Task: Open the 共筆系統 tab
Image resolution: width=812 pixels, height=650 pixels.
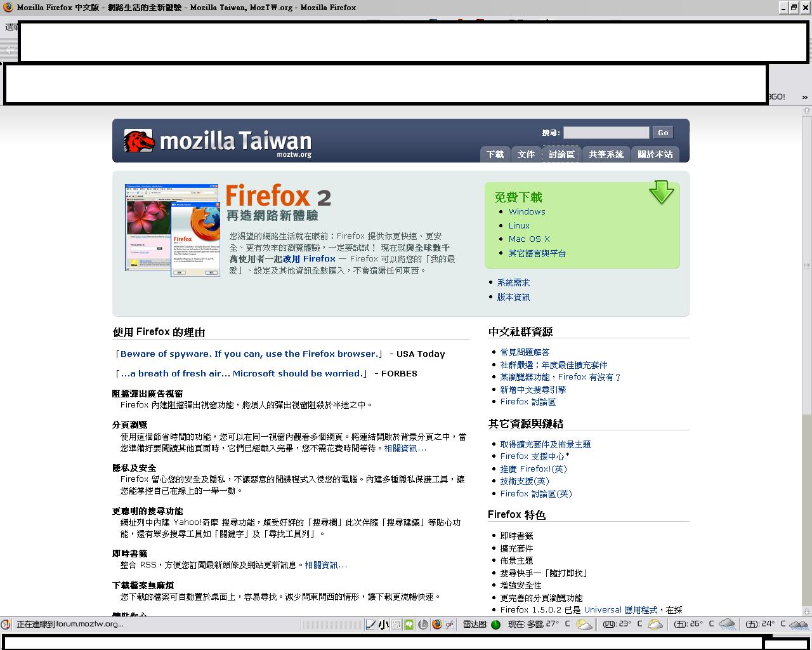Action: point(606,154)
